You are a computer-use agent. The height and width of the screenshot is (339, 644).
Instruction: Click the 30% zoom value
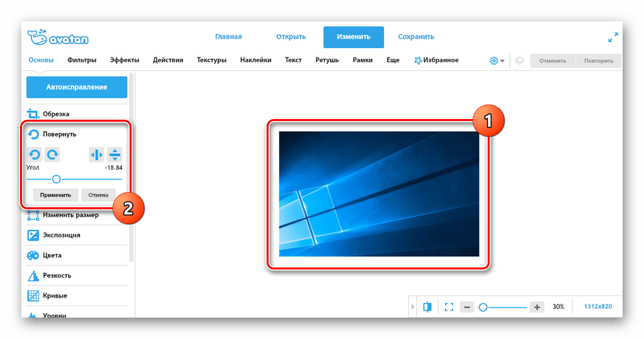click(x=558, y=306)
